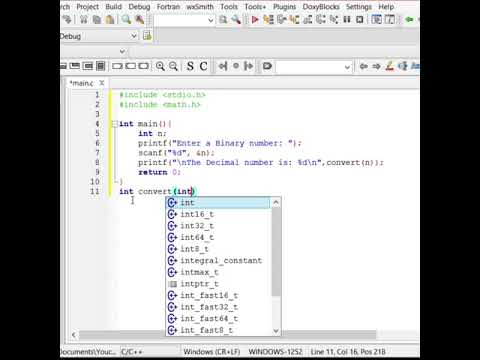Choose intmax_t from autocomplete list
This screenshot has height=360, width=480.
218,272
